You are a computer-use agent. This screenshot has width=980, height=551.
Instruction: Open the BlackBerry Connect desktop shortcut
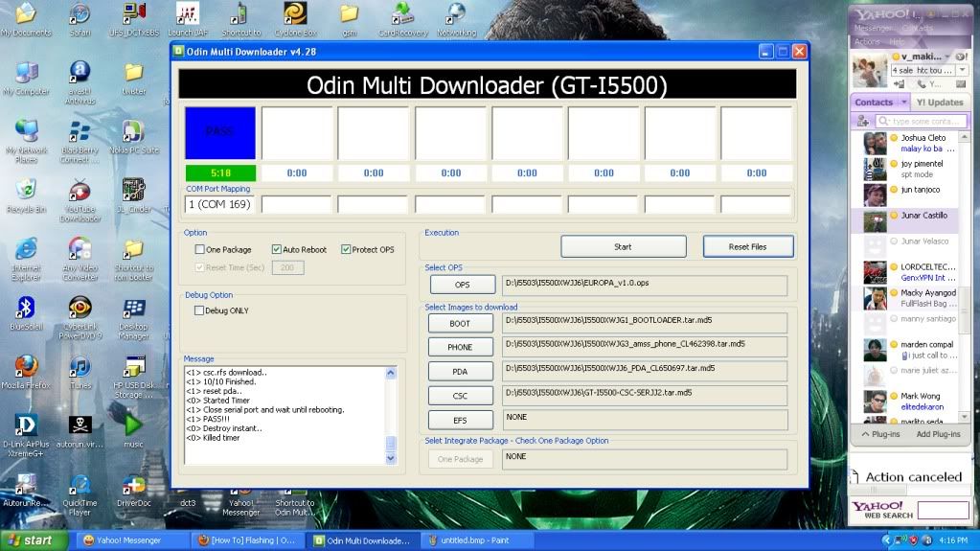(x=80, y=142)
